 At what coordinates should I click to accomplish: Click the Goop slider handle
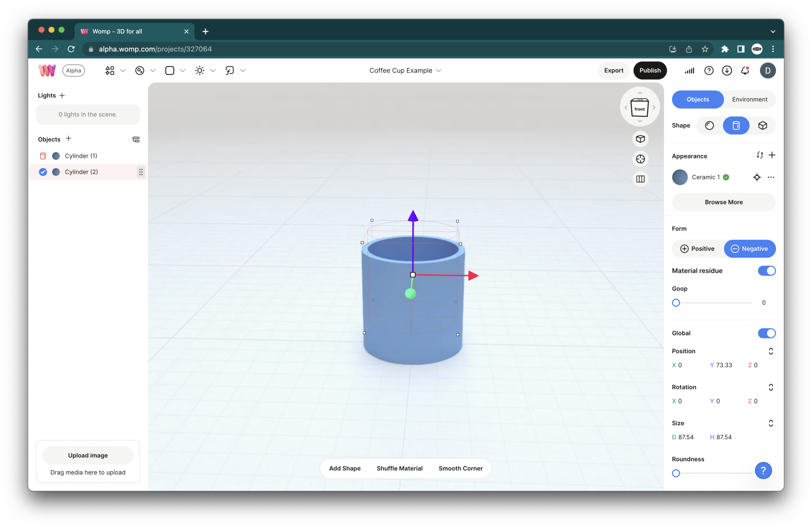(676, 303)
